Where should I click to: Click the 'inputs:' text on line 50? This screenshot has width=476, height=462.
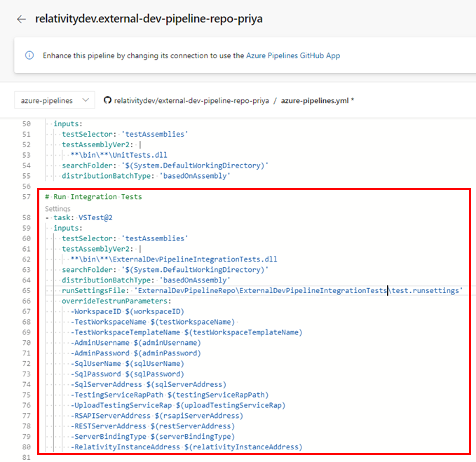pos(68,124)
